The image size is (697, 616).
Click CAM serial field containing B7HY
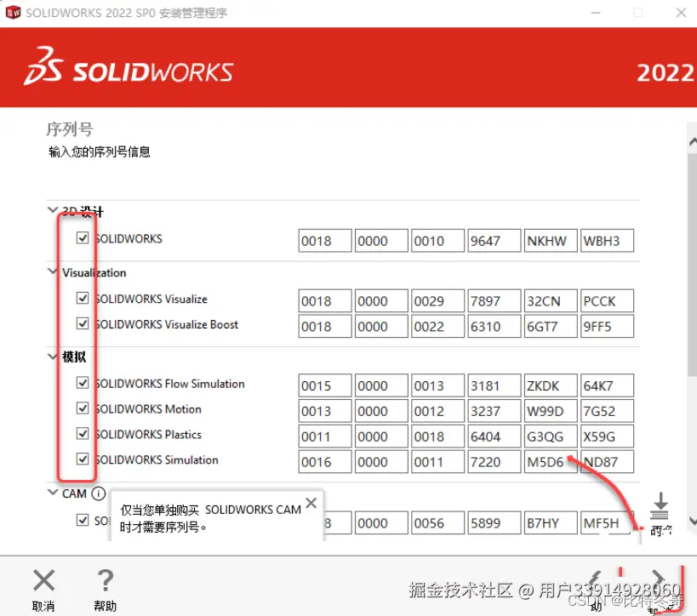(x=551, y=522)
